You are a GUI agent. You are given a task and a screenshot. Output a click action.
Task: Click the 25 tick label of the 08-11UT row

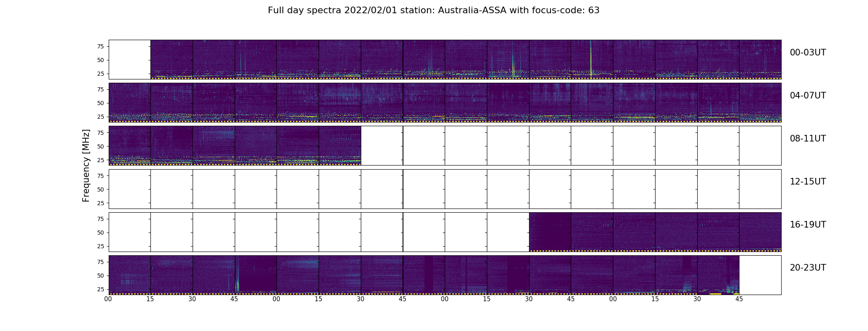[100, 160]
